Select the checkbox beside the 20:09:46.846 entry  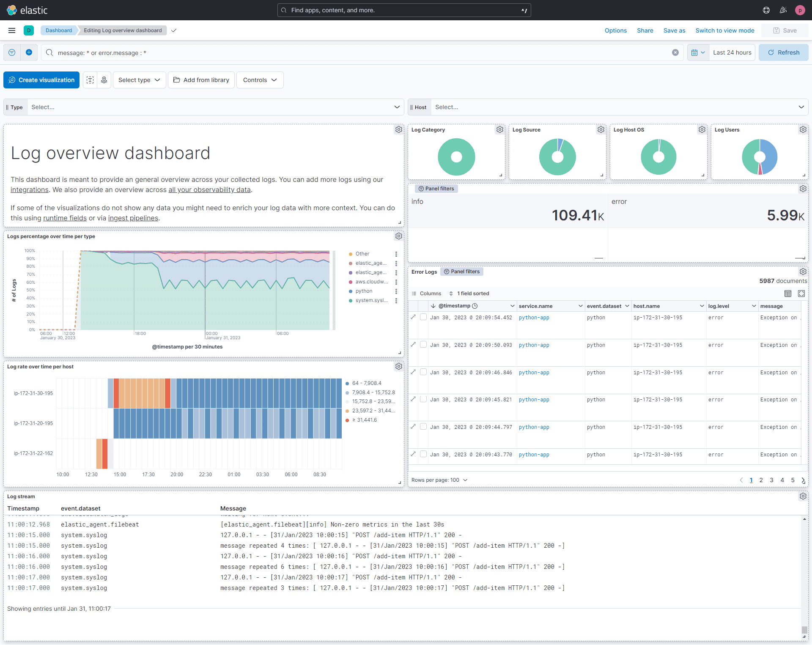(423, 372)
